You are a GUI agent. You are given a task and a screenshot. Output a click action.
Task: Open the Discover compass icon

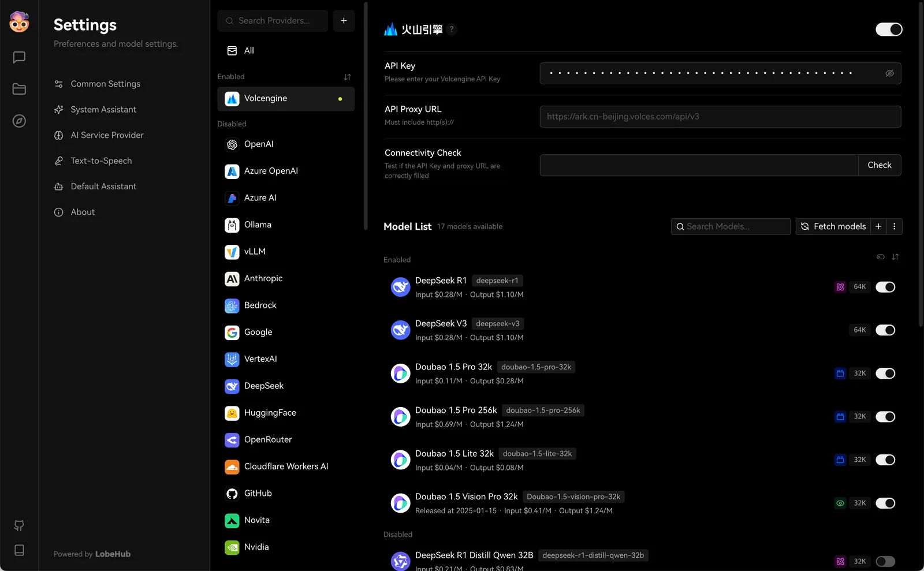[19, 121]
